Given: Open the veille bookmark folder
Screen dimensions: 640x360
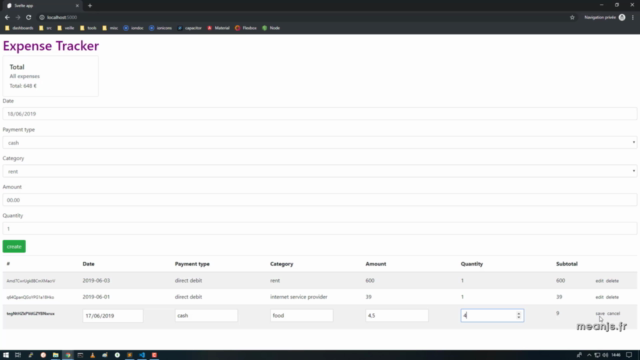Looking at the screenshot, I should (x=66, y=28).
